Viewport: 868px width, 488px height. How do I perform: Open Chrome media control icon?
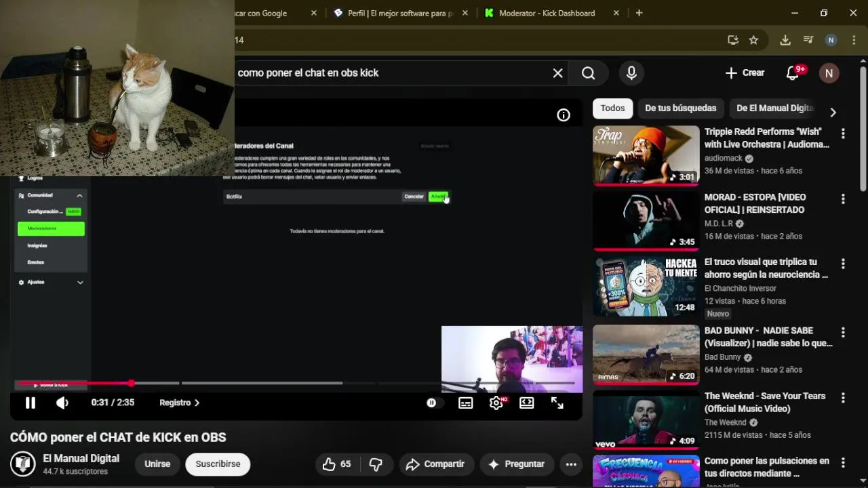(x=808, y=40)
